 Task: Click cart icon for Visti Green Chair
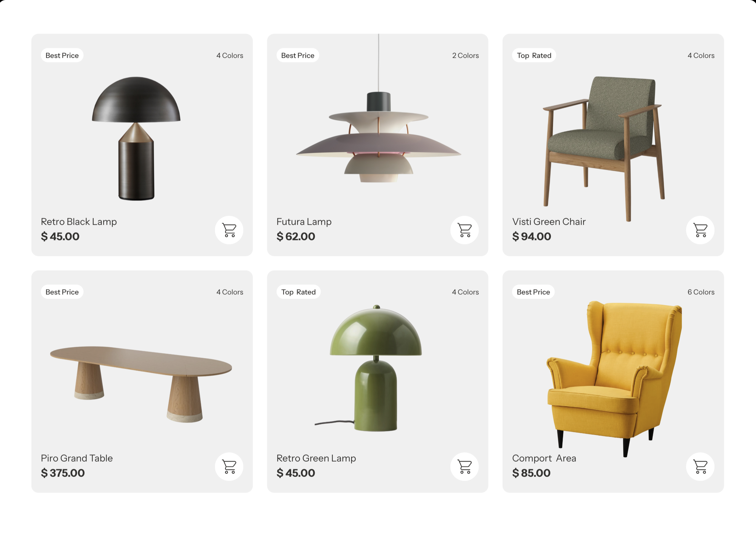pyautogui.click(x=700, y=230)
